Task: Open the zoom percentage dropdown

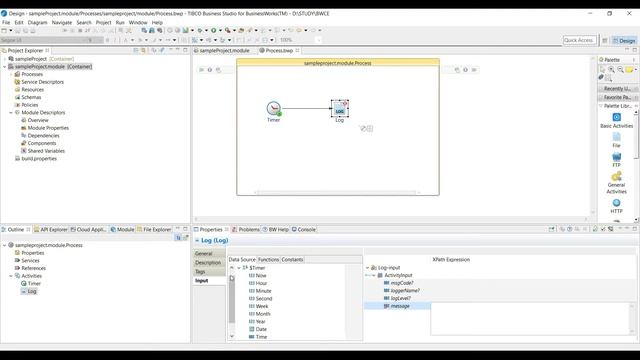Action: [x=318, y=40]
